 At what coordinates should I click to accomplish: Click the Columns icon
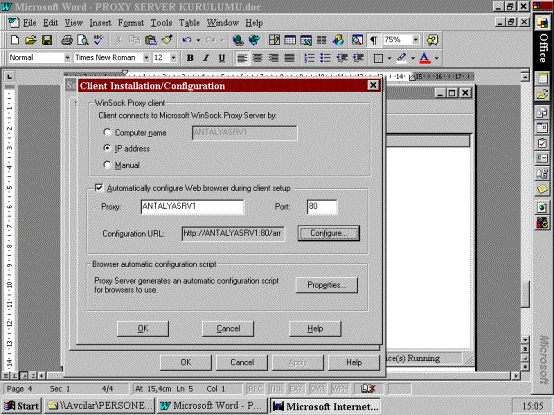pyautogui.click(x=322, y=40)
